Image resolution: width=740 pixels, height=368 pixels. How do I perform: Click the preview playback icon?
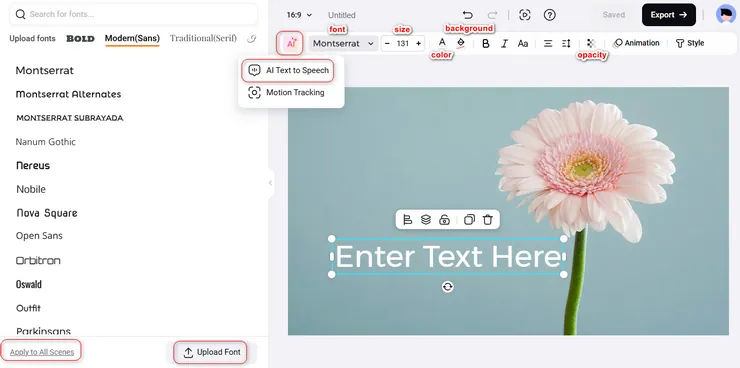coord(524,15)
